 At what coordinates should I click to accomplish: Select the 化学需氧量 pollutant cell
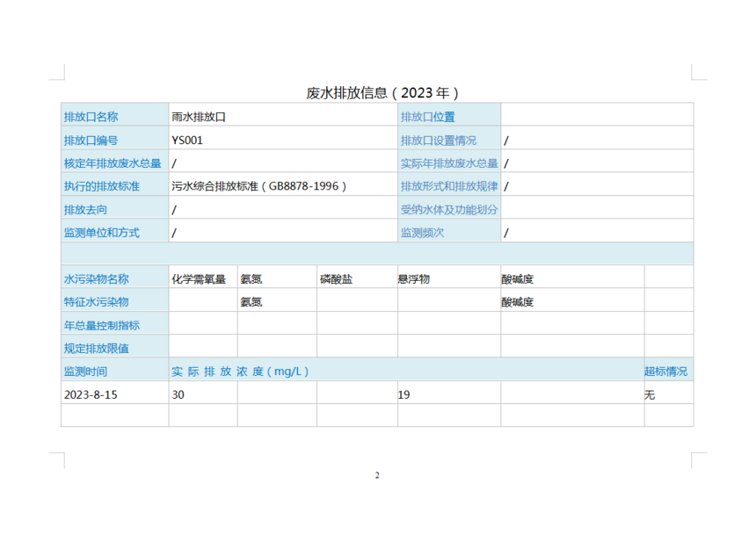click(199, 279)
